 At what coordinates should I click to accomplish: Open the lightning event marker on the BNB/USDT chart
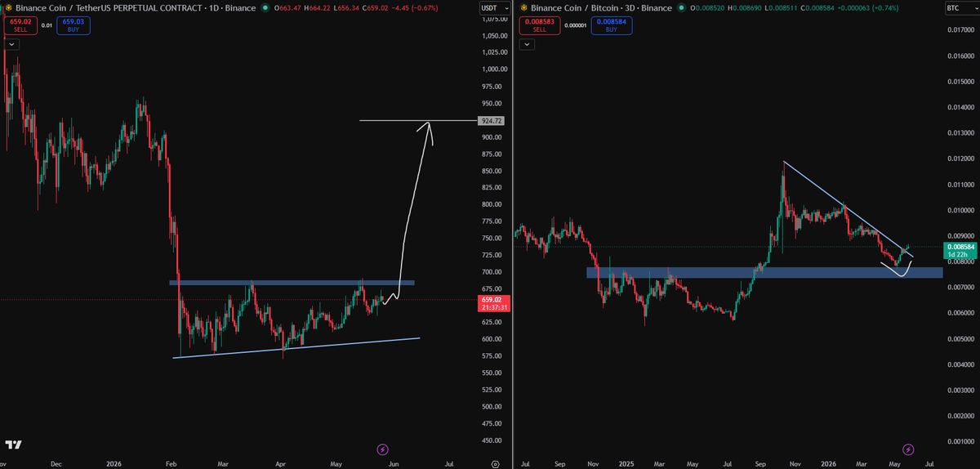[382, 449]
